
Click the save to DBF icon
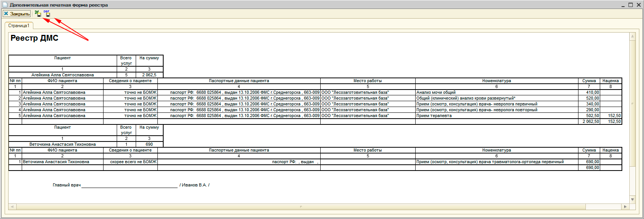(47, 14)
